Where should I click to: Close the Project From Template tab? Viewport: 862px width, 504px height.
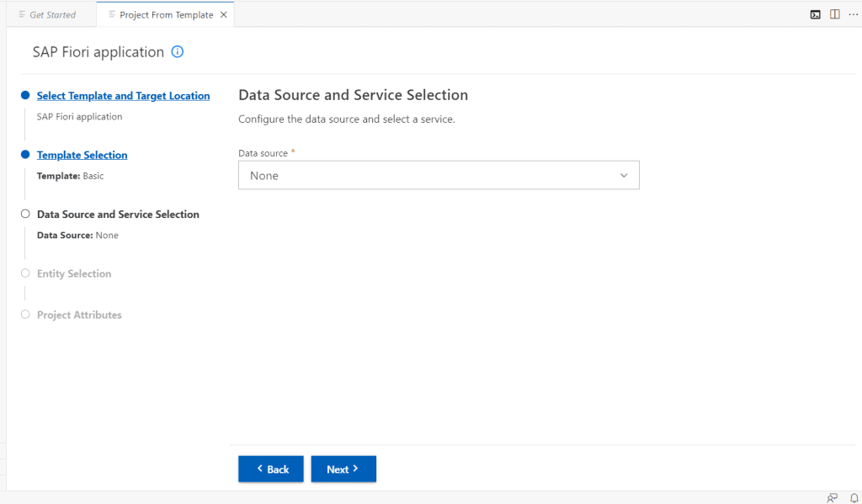click(224, 15)
